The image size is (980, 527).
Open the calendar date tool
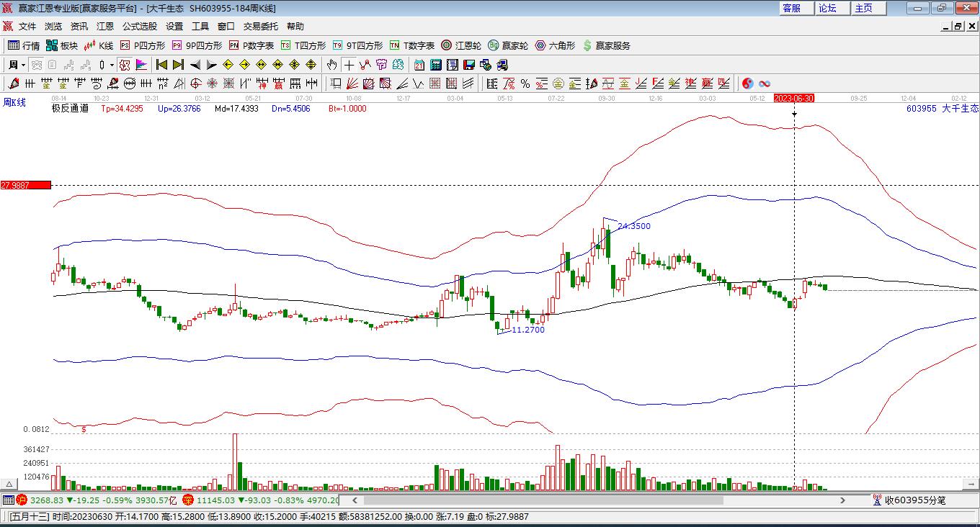[419, 65]
